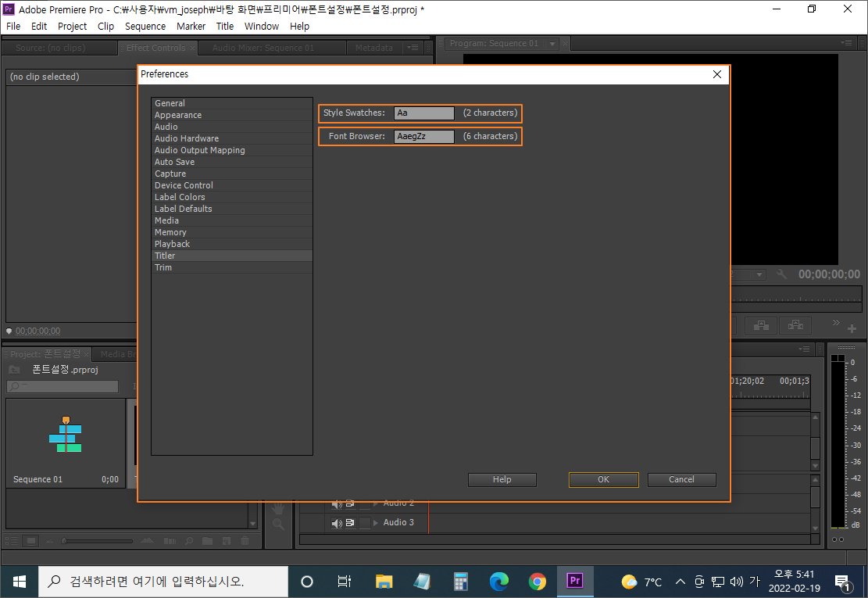The image size is (868, 598).
Task: Select General in Preferences list
Action: pyautogui.click(x=231, y=103)
